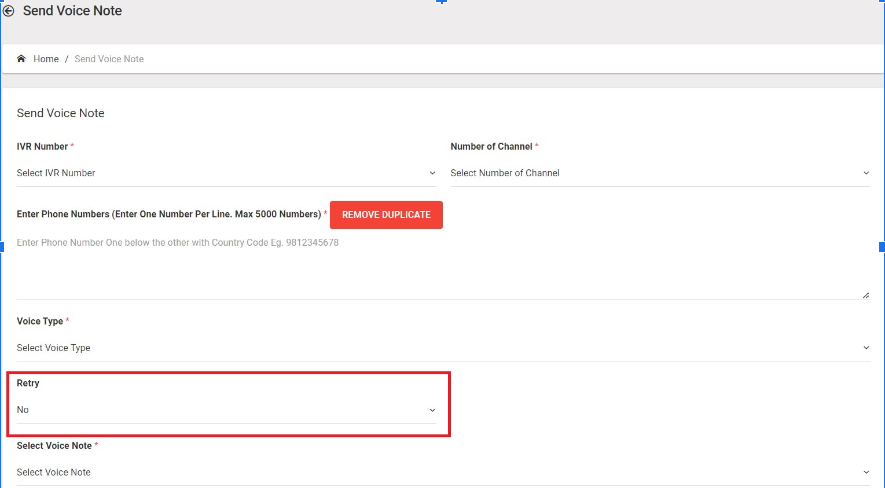The width and height of the screenshot is (885, 488).
Task: Click the Retry field label
Action: (x=28, y=383)
